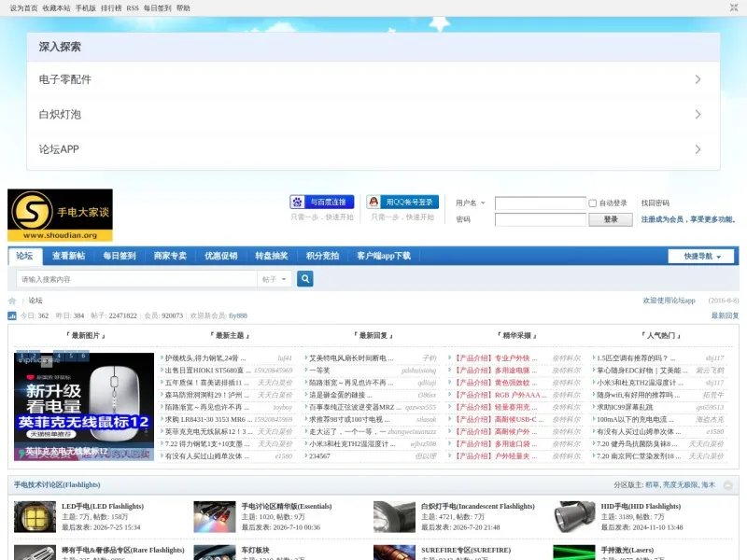Screen dimensions: 747x560
Task: Expand the 电子零配件 chevron
Action: click(x=698, y=79)
